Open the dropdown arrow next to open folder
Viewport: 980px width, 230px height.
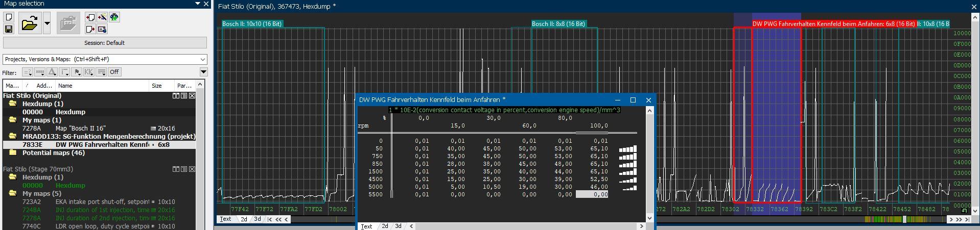pos(47,23)
